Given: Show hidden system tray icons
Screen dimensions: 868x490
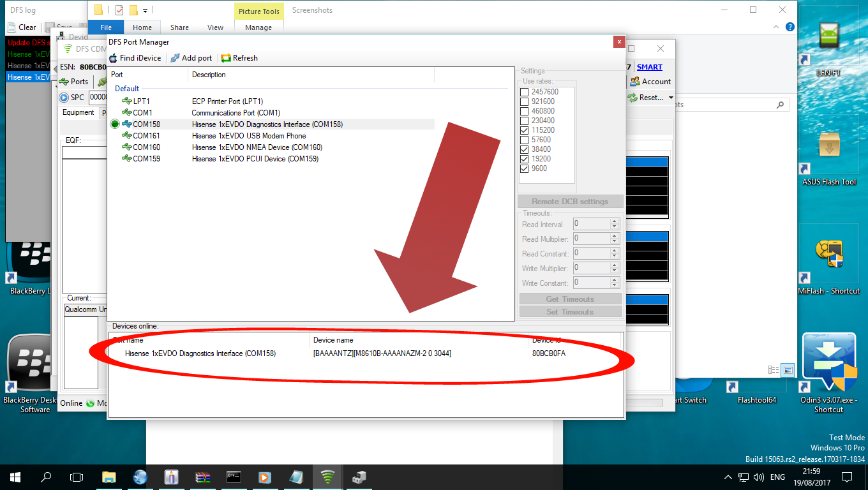Looking at the screenshot, I should pyautogui.click(x=728, y=477).
